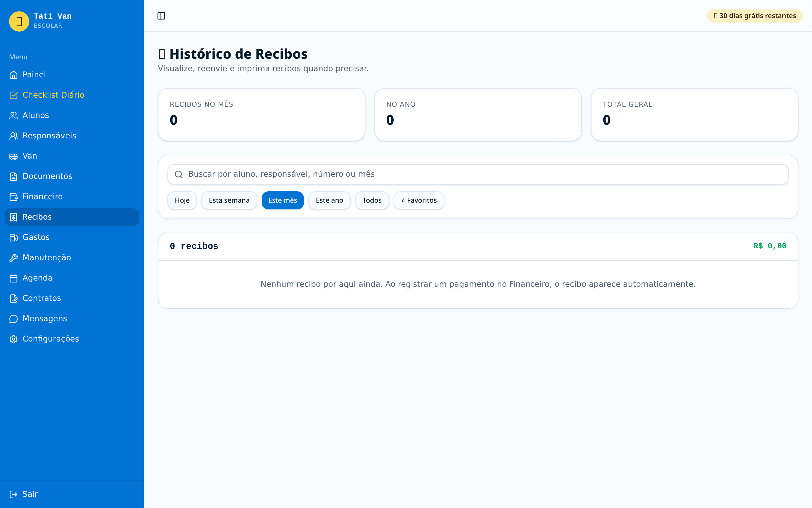Image resolution: width=812 pixels, height=508 pixels.
Task: Click the Painel home icon
Action: pos(14,75)
